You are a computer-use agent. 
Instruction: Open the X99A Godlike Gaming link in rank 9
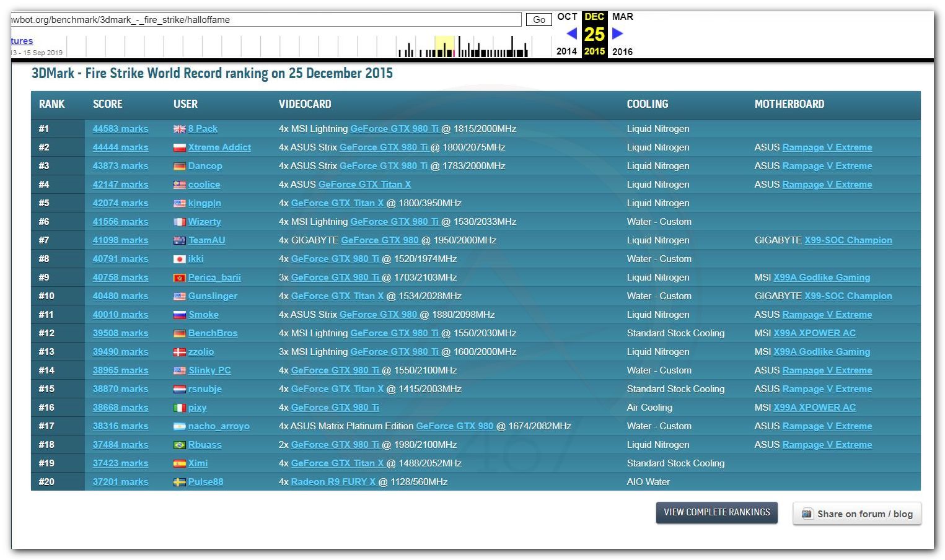coord(821,278)
